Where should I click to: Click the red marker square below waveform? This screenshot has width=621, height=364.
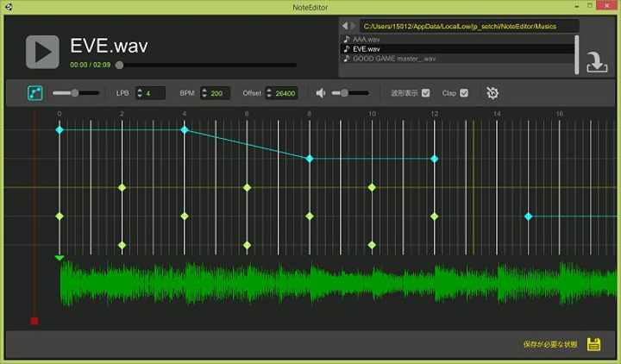tap(34, 321)
